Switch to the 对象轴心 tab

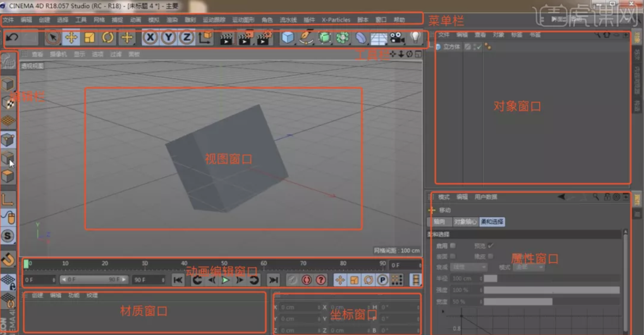tap(465, 222)
